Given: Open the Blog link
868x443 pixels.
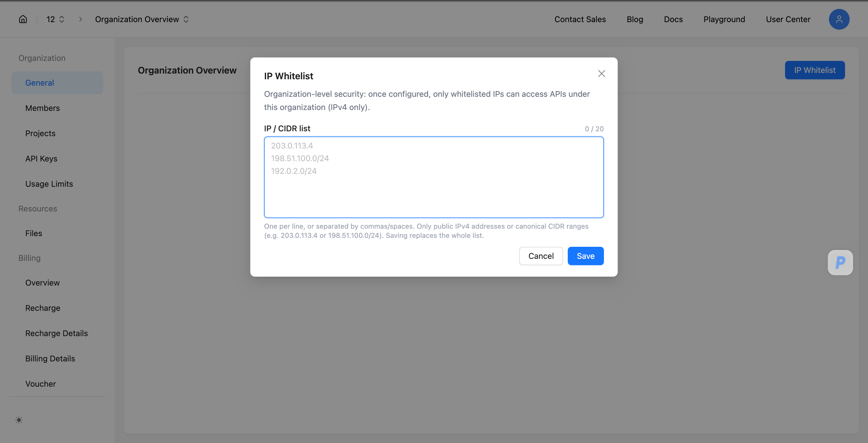Looking at the screenshot, I should (x=635, y=19).
